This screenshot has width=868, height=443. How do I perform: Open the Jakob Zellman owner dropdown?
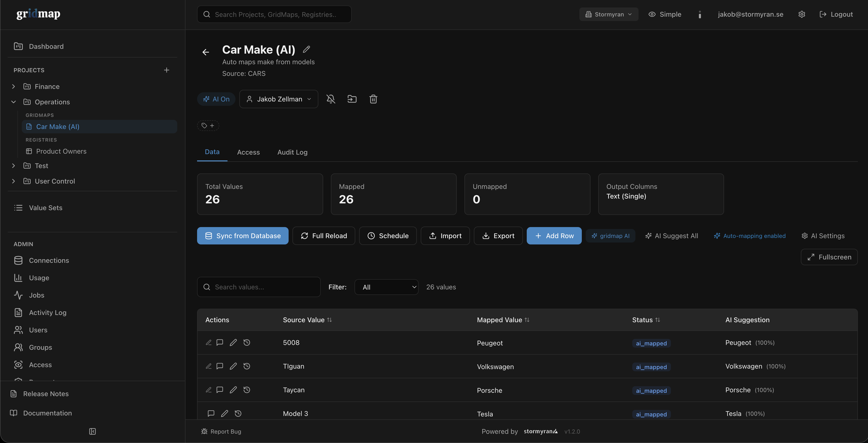(x=279, y=99)
